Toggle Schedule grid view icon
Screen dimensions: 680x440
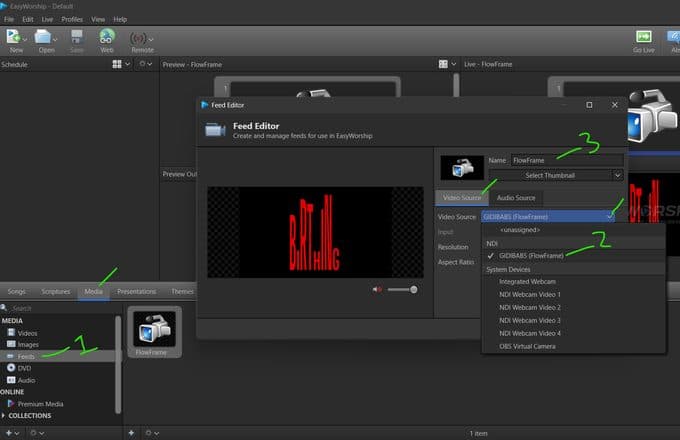pyautogui.click(x=117, y=64)
